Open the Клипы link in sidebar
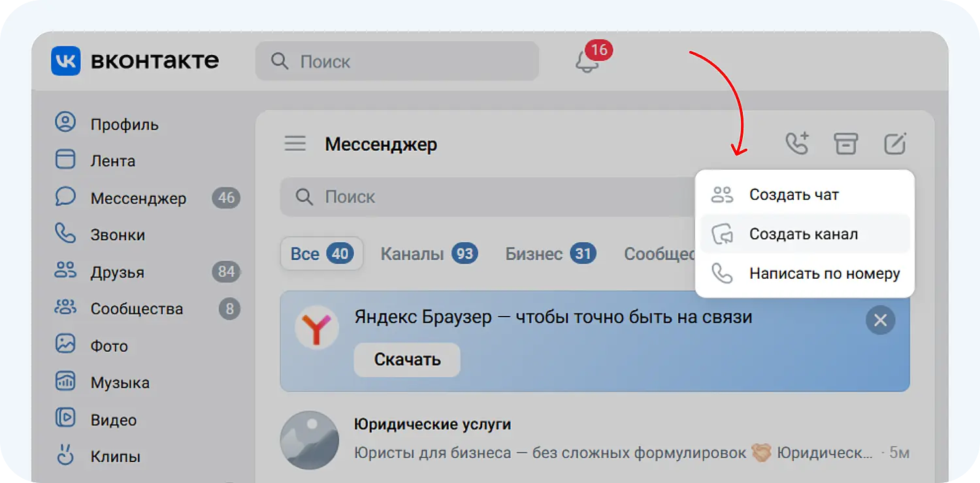Image resolution: width=980 pixels, height=483 pixels. click(x=116, y=457)
